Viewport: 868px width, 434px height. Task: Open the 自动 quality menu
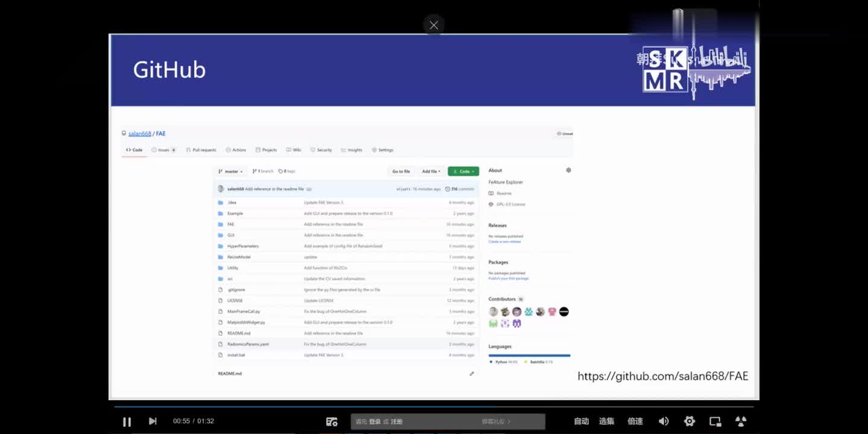point(581,421)
